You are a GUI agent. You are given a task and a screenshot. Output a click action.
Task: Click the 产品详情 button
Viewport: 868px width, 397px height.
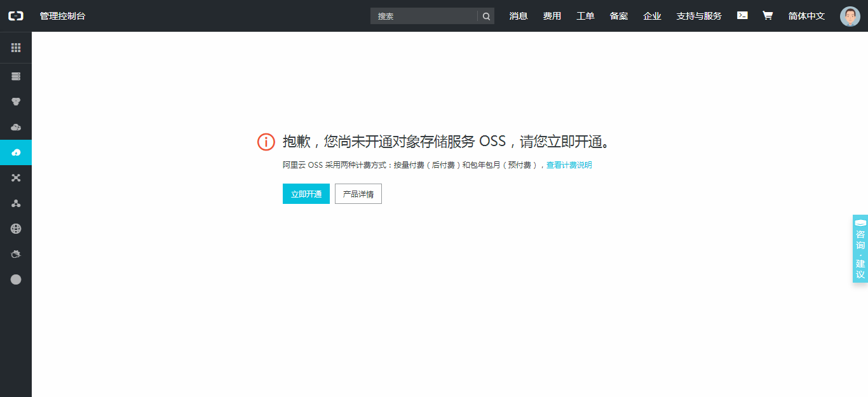(x=358, y=194)
